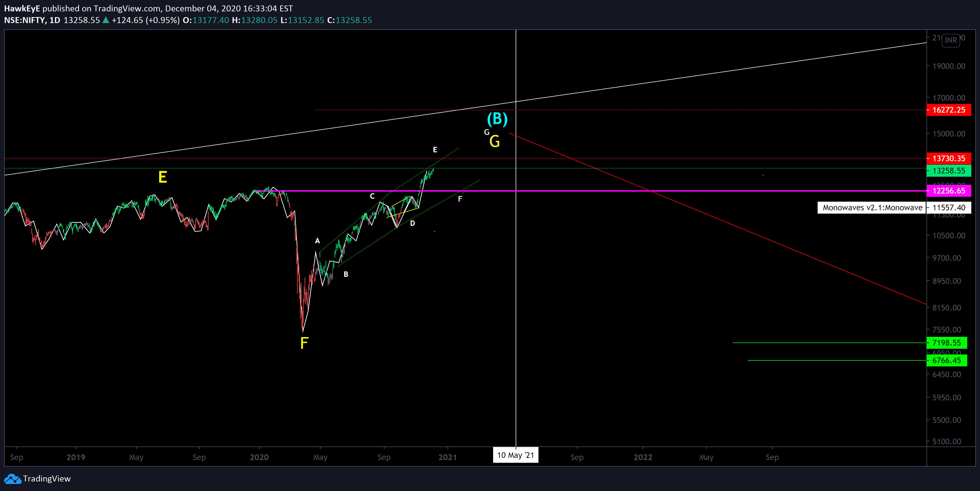Open the TradingView wordmark link
Viewport: 980px width, 491px height.
(47, 479)
